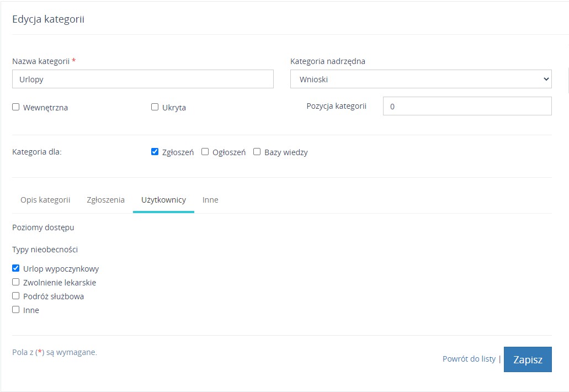
Task: Tick the Podróż służbowa checkbox
Action: click(x=16, y=296)
